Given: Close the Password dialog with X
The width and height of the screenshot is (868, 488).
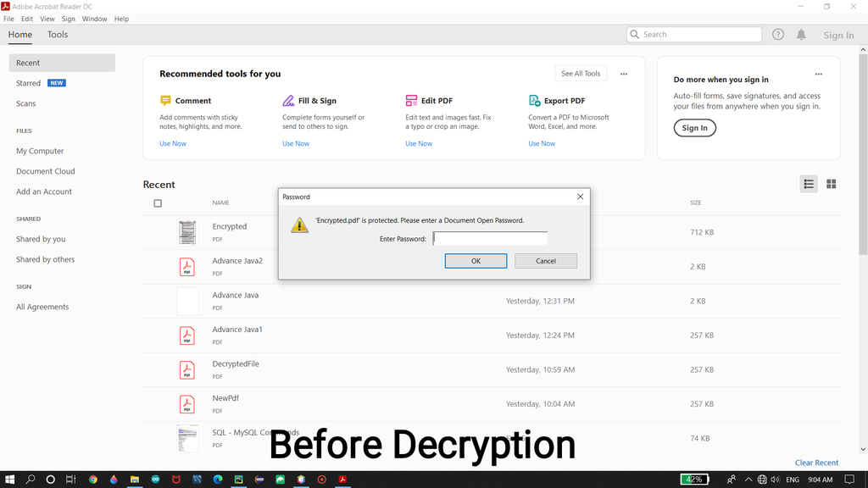Looking at the screenshot, I should (580, 197).
